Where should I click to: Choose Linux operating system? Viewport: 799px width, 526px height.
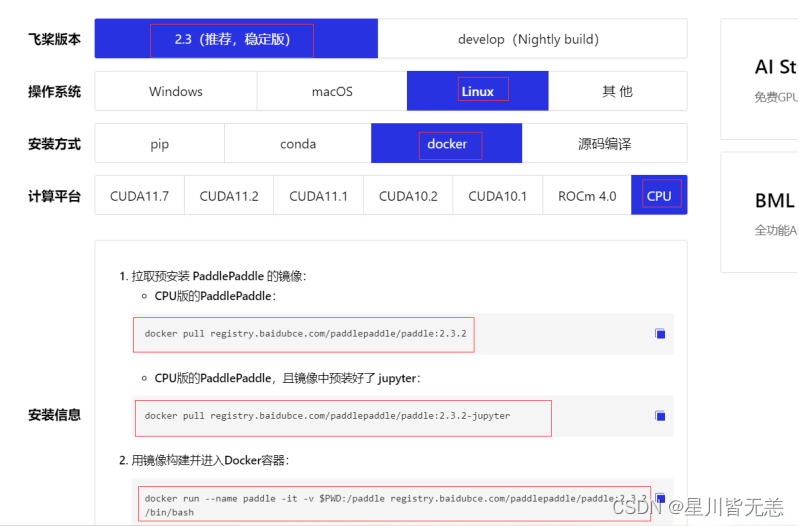tap(477, 91)
